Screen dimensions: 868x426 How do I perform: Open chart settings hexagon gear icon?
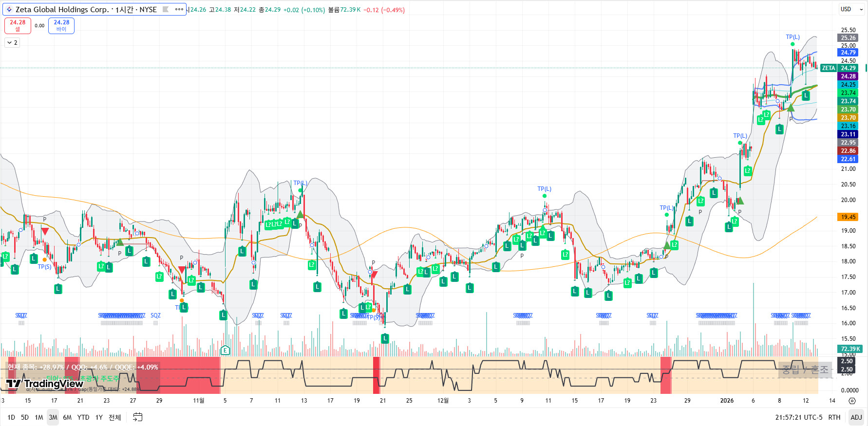pos(852,401)
